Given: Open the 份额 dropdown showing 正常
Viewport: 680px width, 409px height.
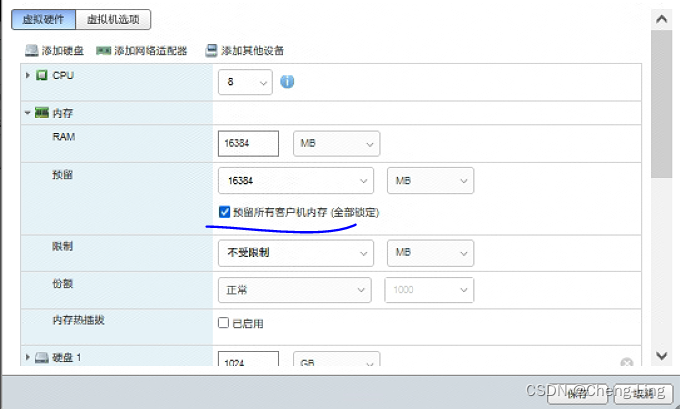Looking at the screenshot, I should tap(295, 290).
